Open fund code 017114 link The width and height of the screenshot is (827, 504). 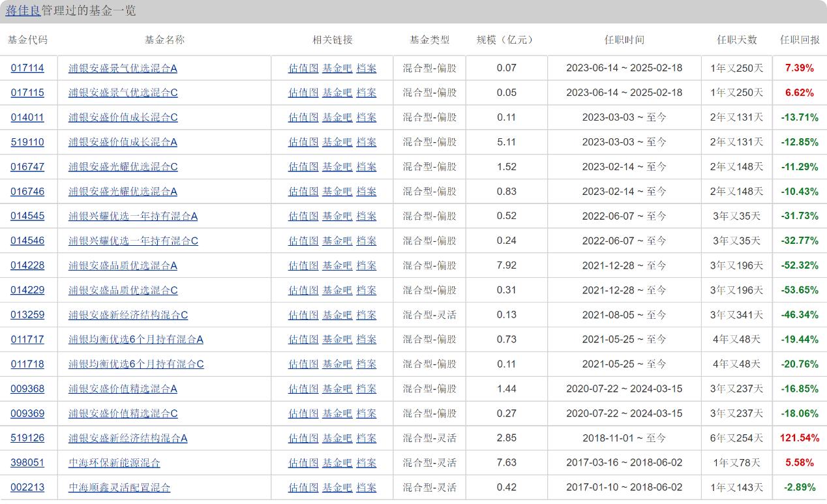27,68
